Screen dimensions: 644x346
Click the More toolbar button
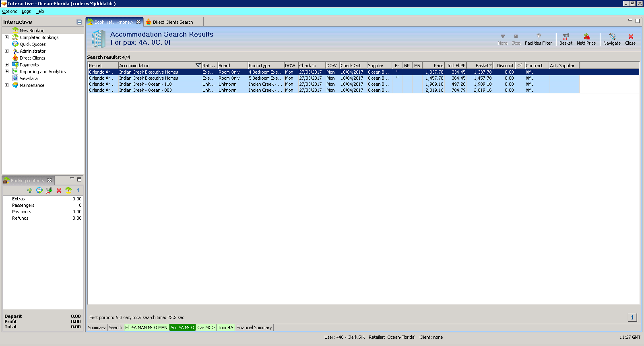coord(502,39)
